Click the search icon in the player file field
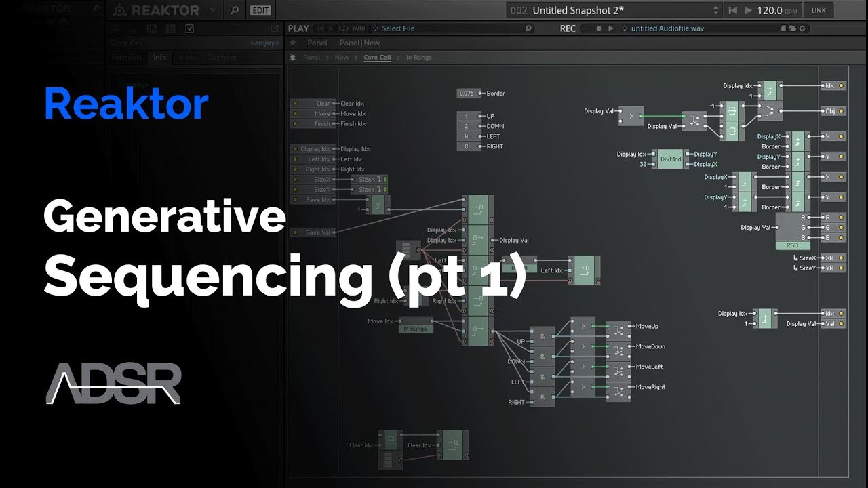The height and width of the screenshot is (488, 868). pos(528,28)
